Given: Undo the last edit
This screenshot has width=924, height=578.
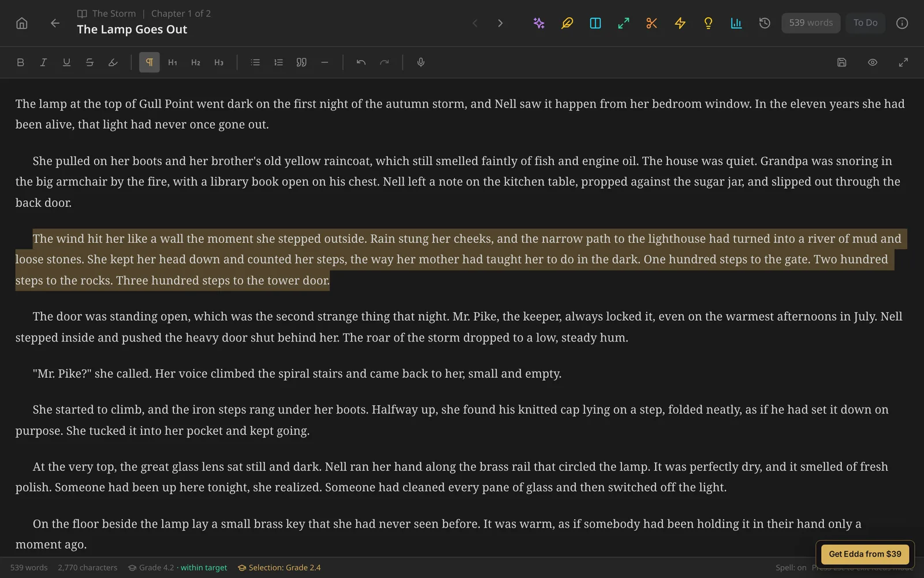Looking at the screenshot, I should 361,62.
